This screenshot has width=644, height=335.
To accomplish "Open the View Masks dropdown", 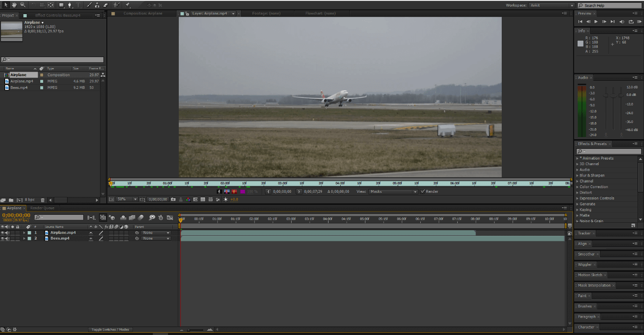I will pos(393,191).
